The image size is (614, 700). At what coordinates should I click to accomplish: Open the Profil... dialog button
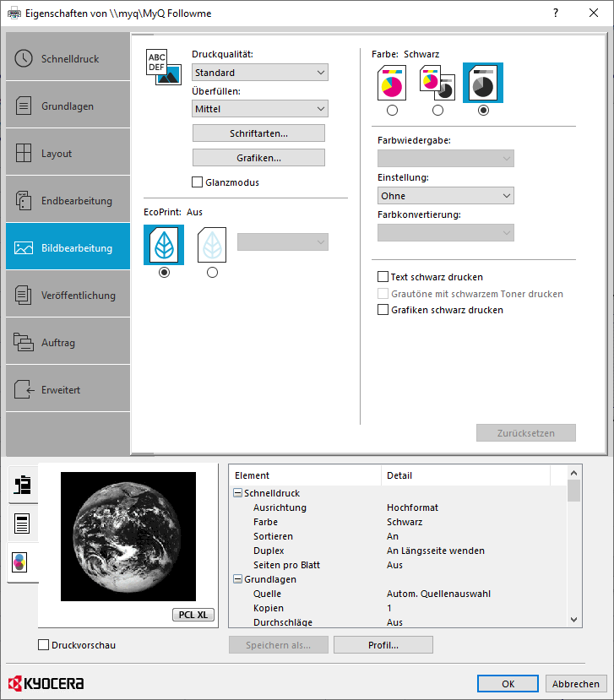[x=383, y=645]
